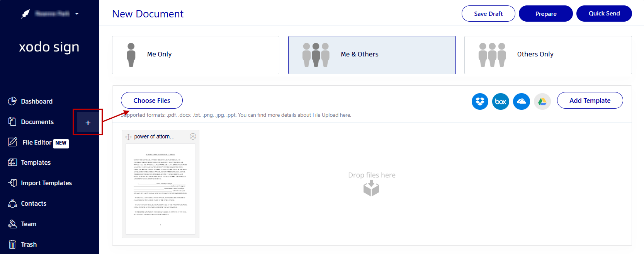Image resolution: width=644 pixels, height=254 pixels.
Task: Open the Trash sidebar item
Action: (29, 244)
